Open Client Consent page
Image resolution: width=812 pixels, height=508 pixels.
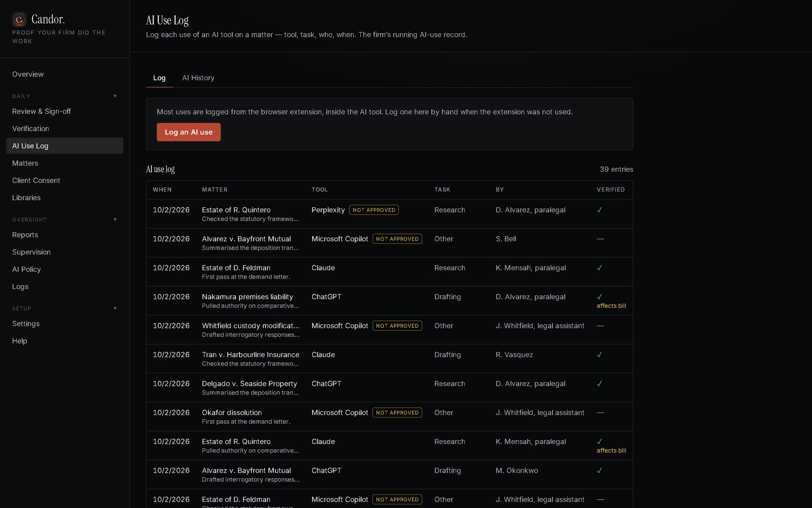click(x=65, y=180)
